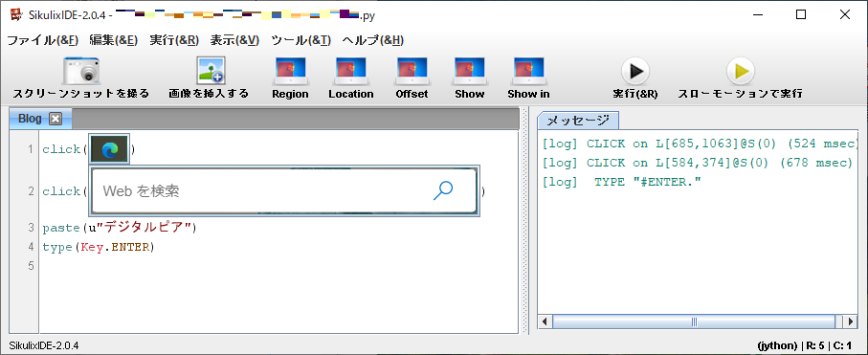The width and height of the screenshot is (868, 355).
Task: Click line number 5 in the gutter
Action: point(31,266)
